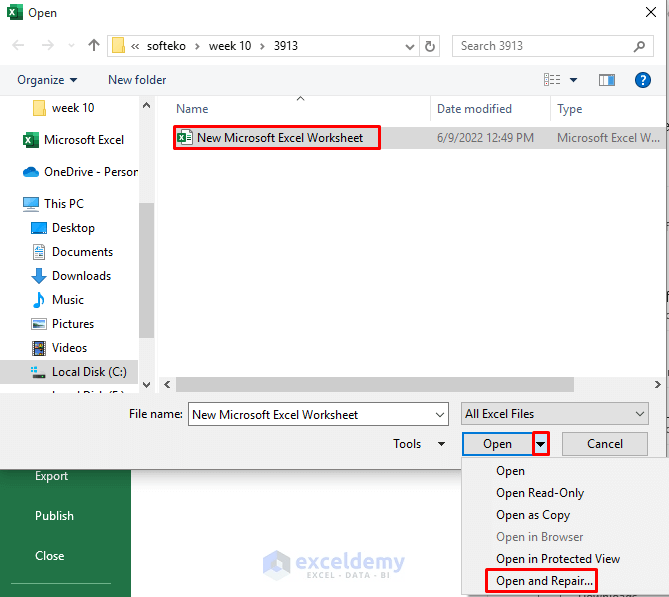Expand the address bar history dropdown

(410, 46)
